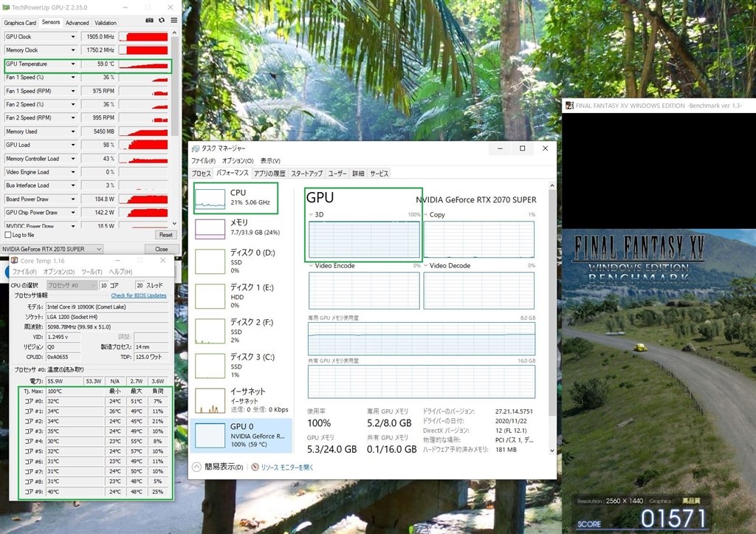Open the 表示(V) menu in Task Manager
Viewport: 756px width, 534px height.
coord(270,160)
